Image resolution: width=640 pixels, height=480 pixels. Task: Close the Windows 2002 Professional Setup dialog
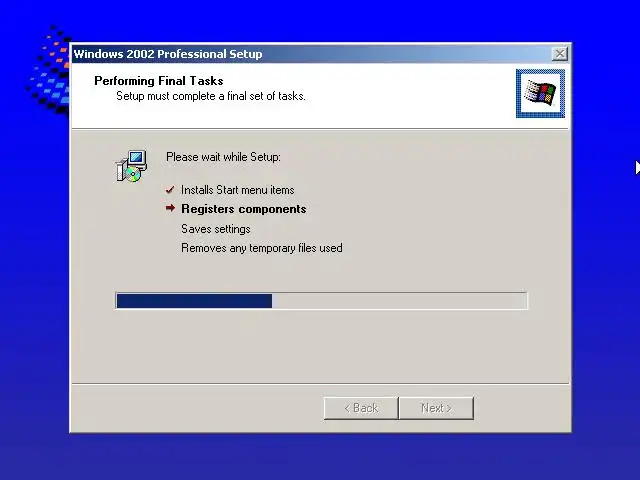click(560, 54)
